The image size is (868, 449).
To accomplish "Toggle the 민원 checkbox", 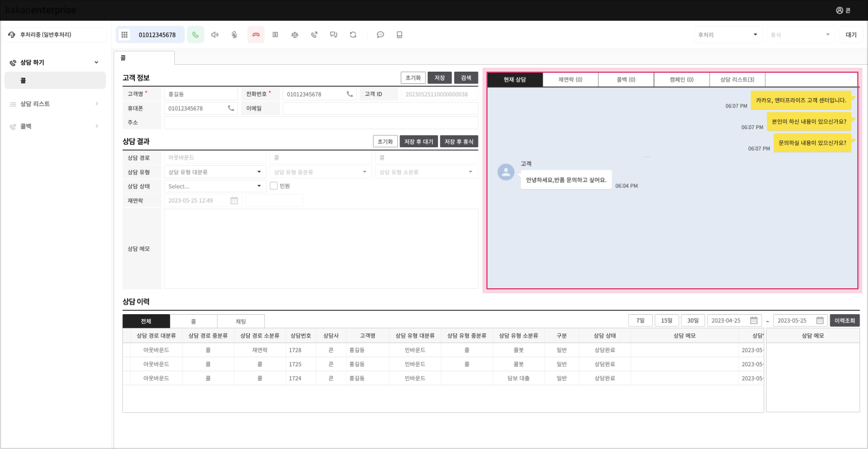I will pos(274,186).
